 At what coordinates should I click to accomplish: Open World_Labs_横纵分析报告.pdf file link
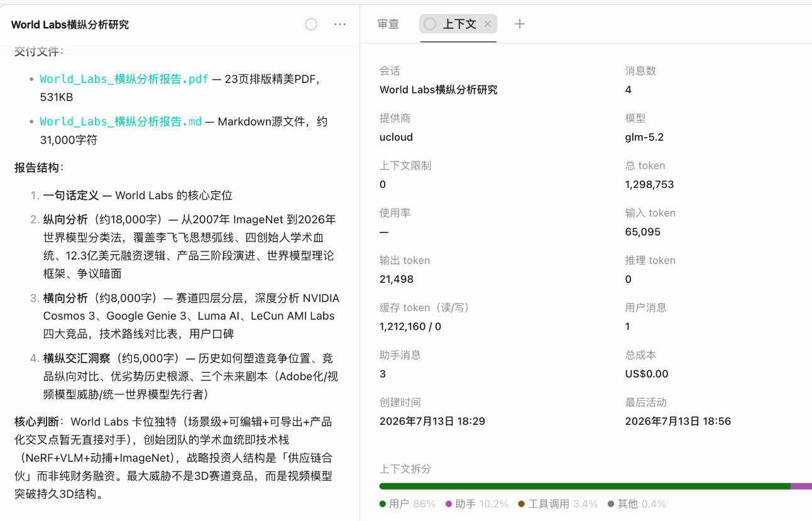pyautogui.click(x=124, y=79)
